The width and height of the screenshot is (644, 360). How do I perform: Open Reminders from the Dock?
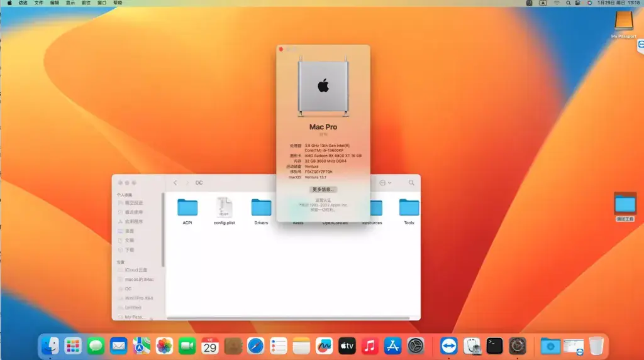click(x=279, y=346)
